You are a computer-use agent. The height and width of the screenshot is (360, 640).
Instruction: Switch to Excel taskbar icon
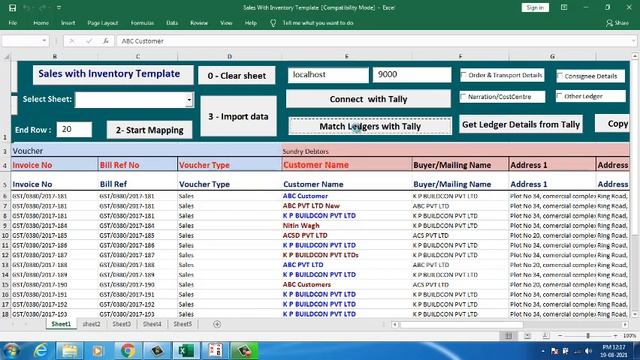186,351
